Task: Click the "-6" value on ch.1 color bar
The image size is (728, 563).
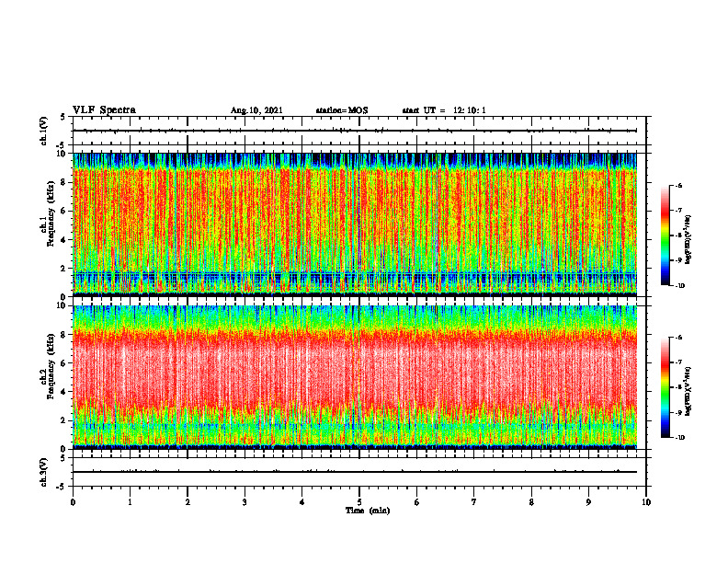Action: click(x=678, y=186)
